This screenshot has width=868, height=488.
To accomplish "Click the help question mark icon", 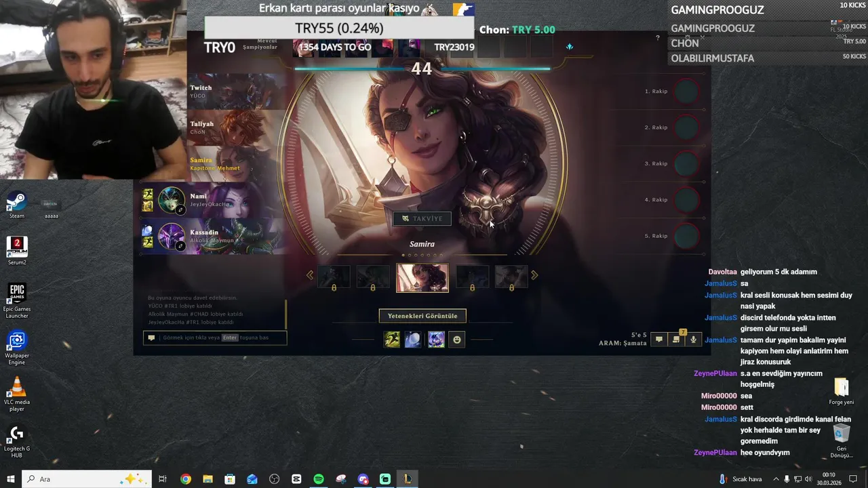I will point(658,38).
